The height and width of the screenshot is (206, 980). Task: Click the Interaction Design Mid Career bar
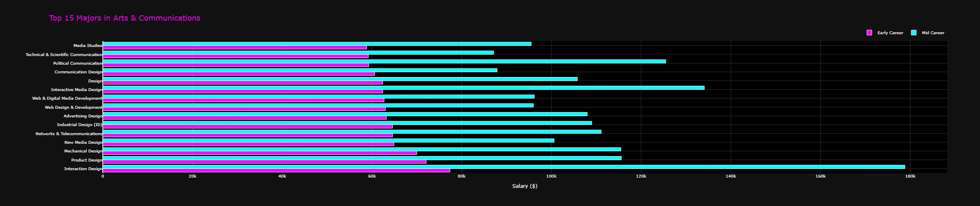(x=504, y=167)
